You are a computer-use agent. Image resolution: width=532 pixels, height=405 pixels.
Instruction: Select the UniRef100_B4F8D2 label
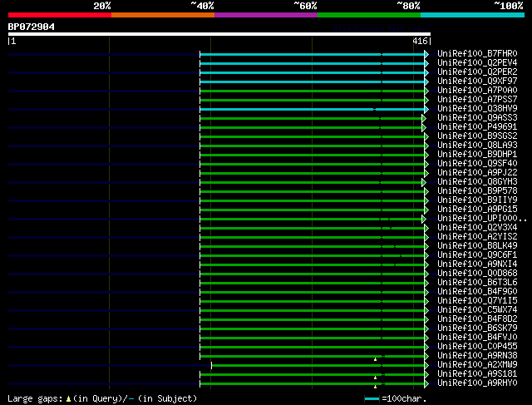[477, 319]
